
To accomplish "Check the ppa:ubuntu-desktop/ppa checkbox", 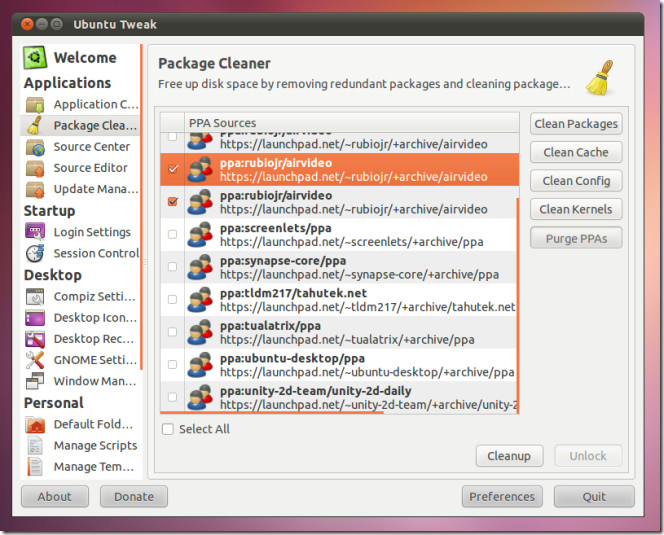I will (172, 364).
